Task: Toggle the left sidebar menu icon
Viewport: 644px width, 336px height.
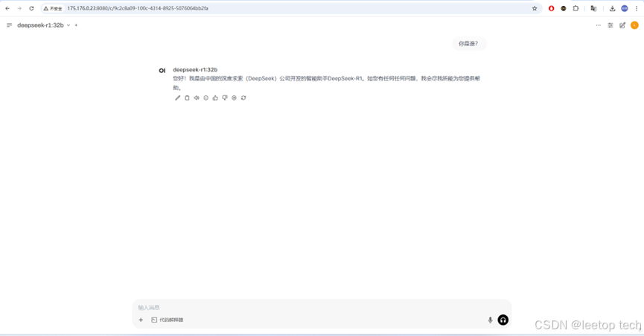Action: 9,25
